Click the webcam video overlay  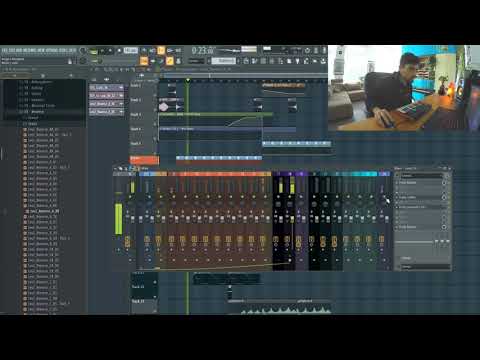click(x=404, y=87)
